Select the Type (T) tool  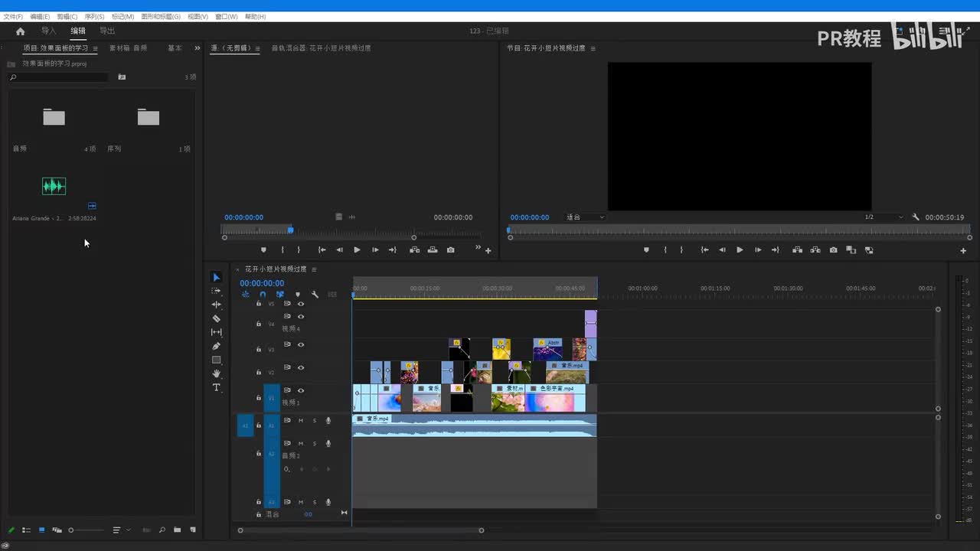click(x=217, y=387)
